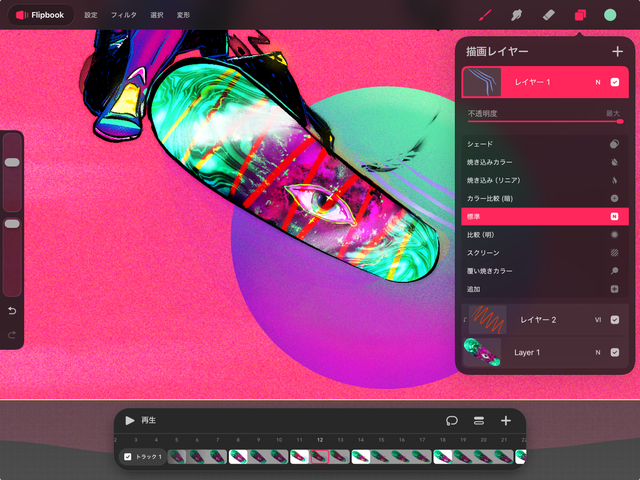The width and height of the screenshot is (640, 480).
Task: Click the シェード mode icon
Action: [614, 144]
